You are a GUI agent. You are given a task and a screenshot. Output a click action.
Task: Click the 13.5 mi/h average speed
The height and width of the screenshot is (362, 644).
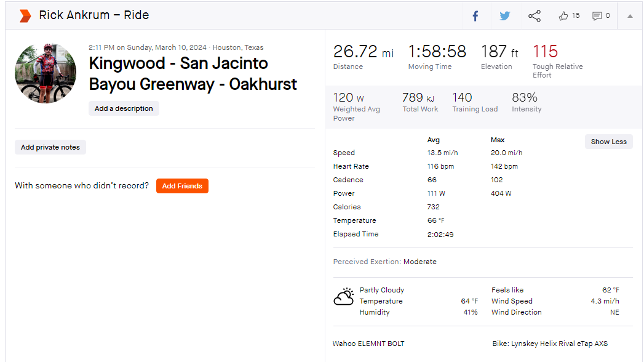pos(442,153)
